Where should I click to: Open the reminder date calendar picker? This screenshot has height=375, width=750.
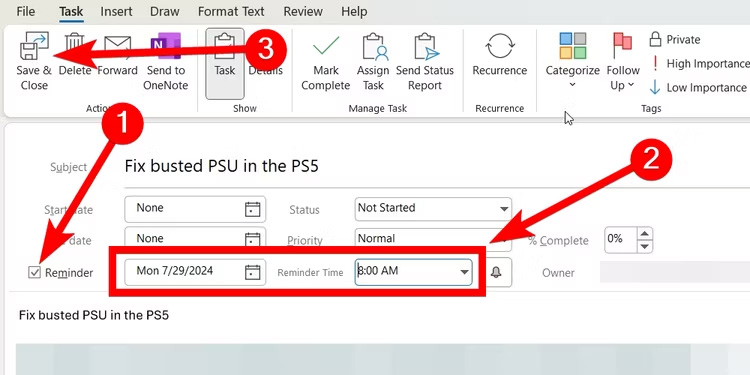[253, 273]
